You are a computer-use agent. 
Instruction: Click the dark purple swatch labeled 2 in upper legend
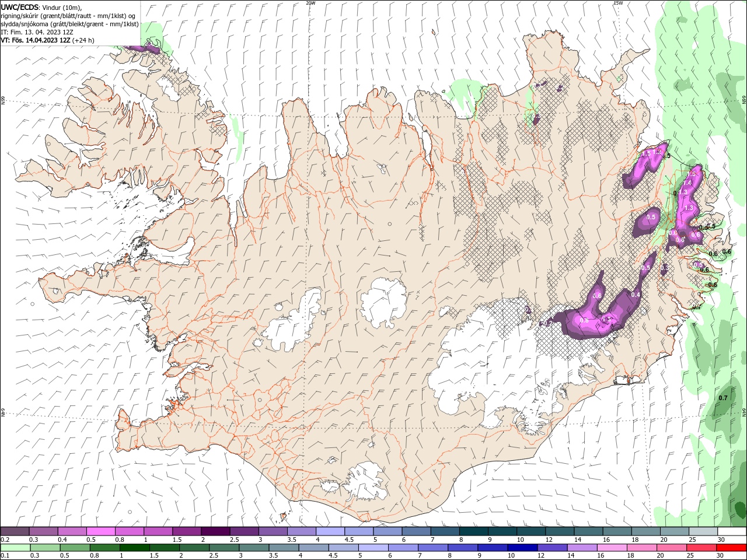[215, 531]
